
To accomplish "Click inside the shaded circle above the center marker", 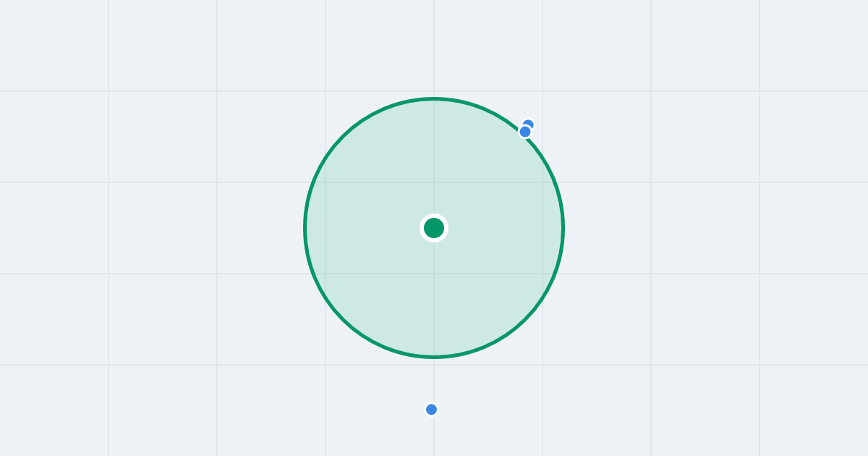I will coord(434,159).
